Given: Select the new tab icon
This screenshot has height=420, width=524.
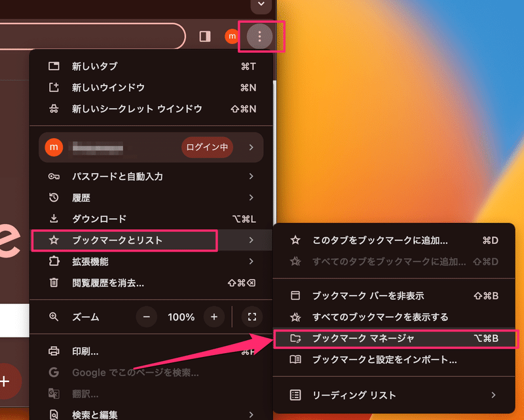Looking at the screenshot, I should point(54,66).
